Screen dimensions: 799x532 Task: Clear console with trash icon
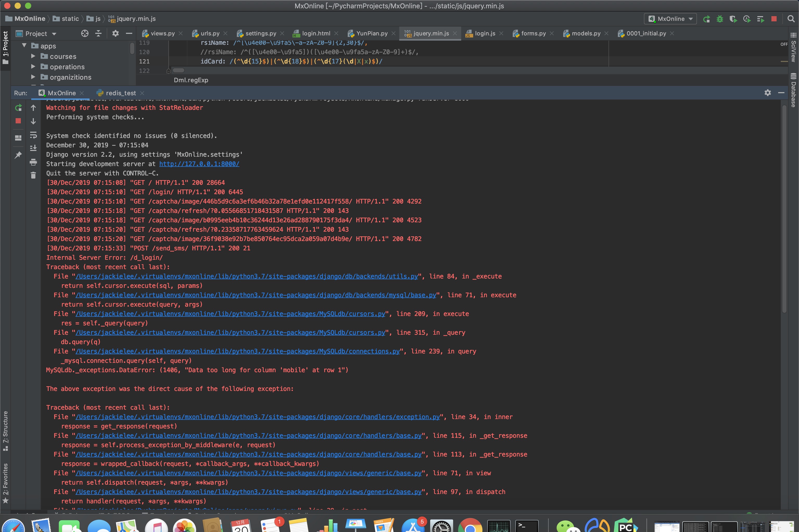pyautogui.click(x=33, y=175)
